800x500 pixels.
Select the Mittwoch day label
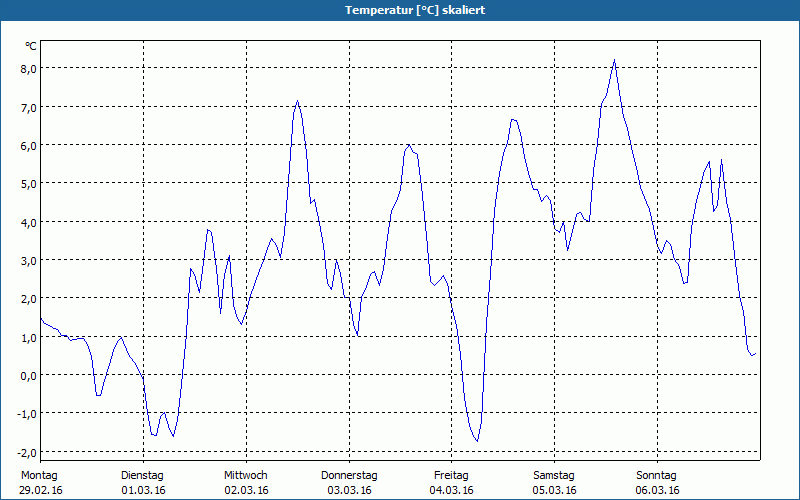(245, 476)
